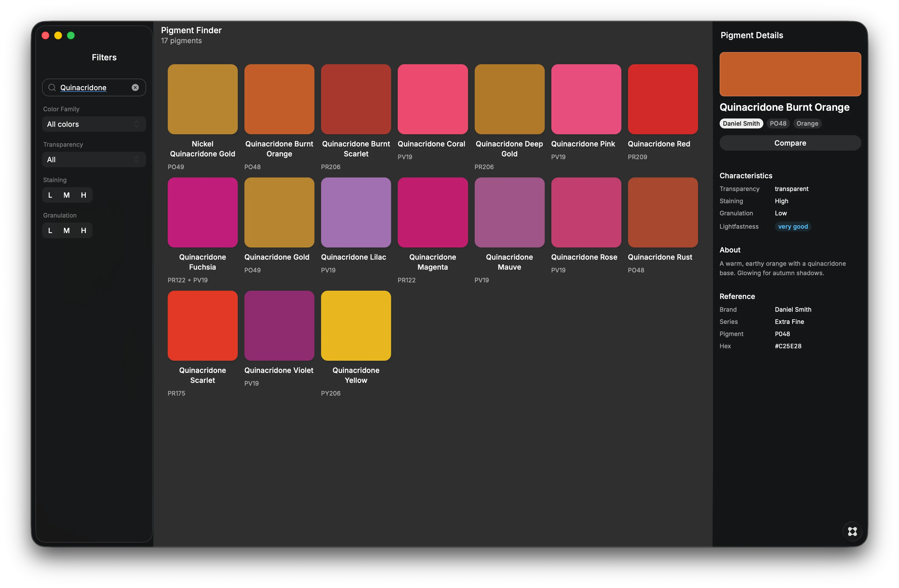Image resolution: width=899 pixels, height=588 pixels.
Task: Select Quinacridone Burnt Scarlet swatch
Action: point(356,99)
